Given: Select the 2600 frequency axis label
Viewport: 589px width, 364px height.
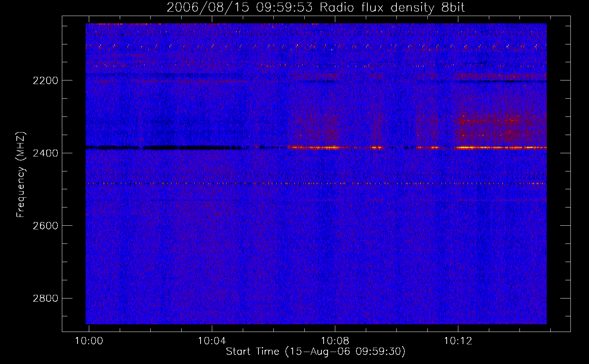Looking at the screenshot, I should (x=46, y=226).
